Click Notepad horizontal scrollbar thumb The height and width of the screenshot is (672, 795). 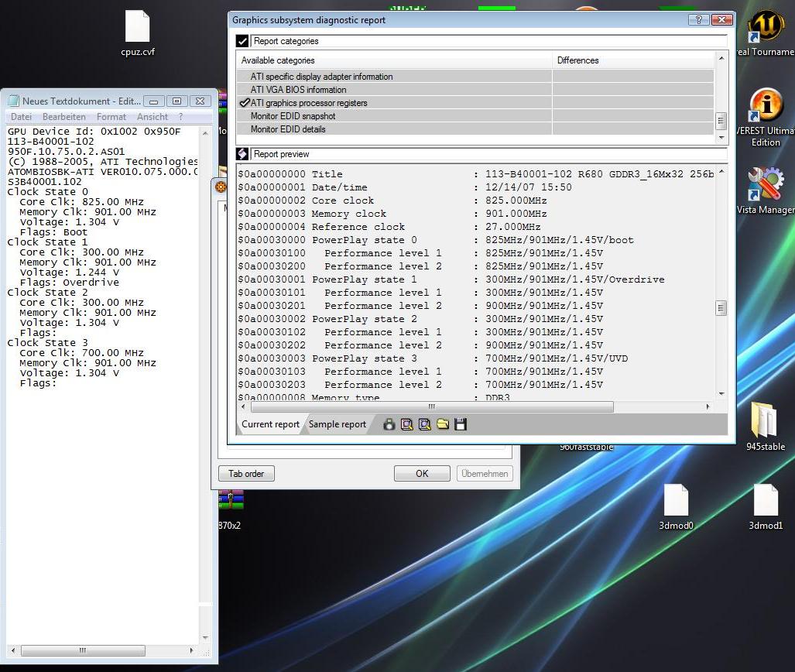83,650
